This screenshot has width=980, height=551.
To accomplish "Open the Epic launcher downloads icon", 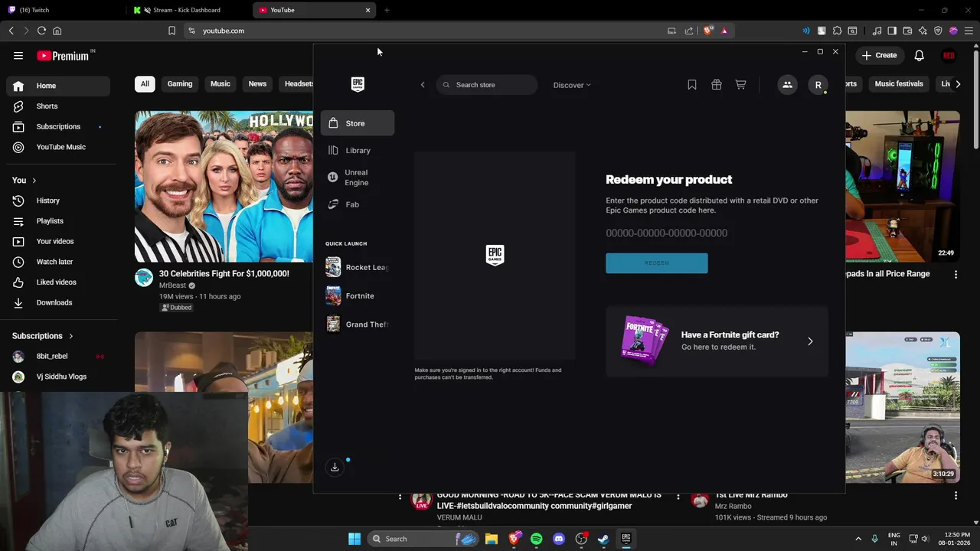I will click(x=335, y=467).
